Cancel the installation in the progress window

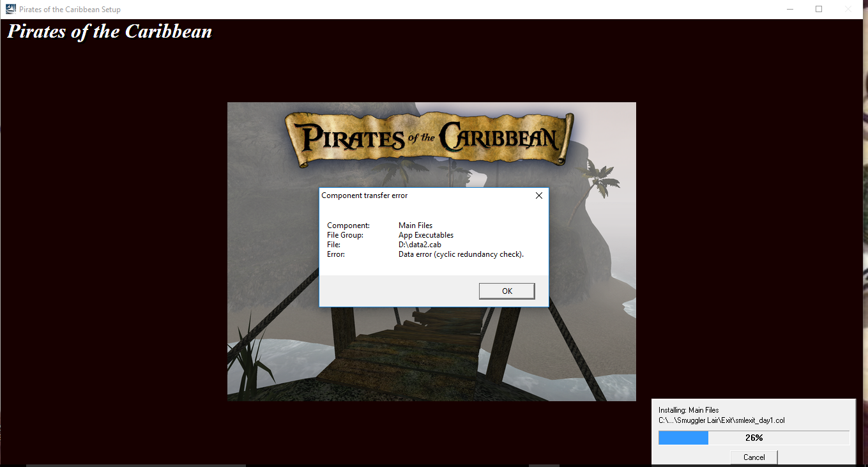[x=754, y=457]
